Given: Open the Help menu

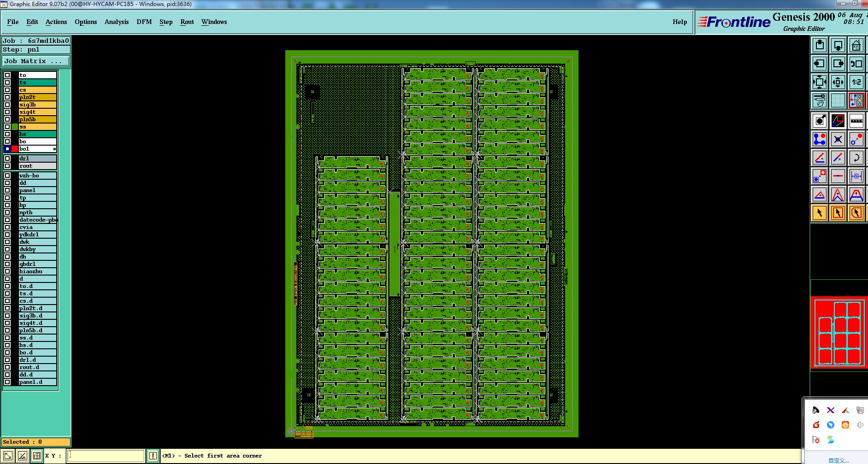Looking at the screenshot, I should [679, 22].
